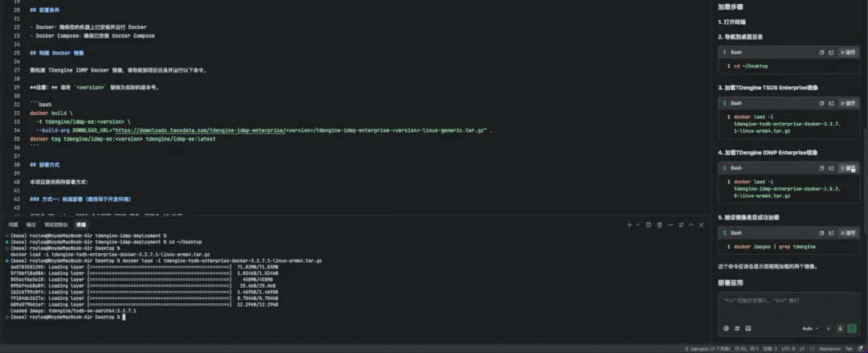Open the Auto model dropdown
Screen dimensions: 868x353
pos(810,329)
